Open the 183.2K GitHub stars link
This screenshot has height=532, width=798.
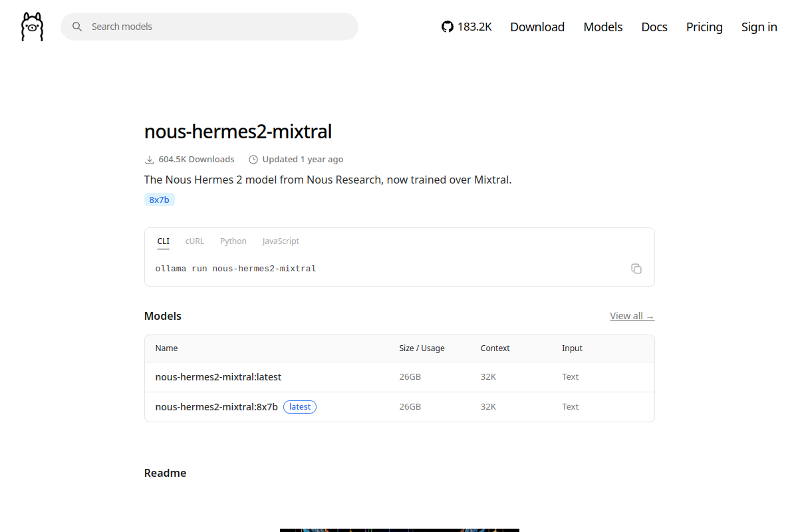point(467,27)
